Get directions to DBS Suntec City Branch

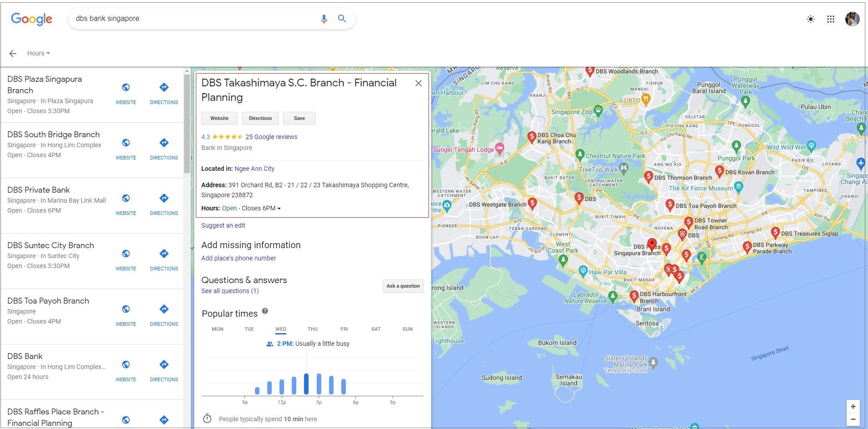point(164,260)
